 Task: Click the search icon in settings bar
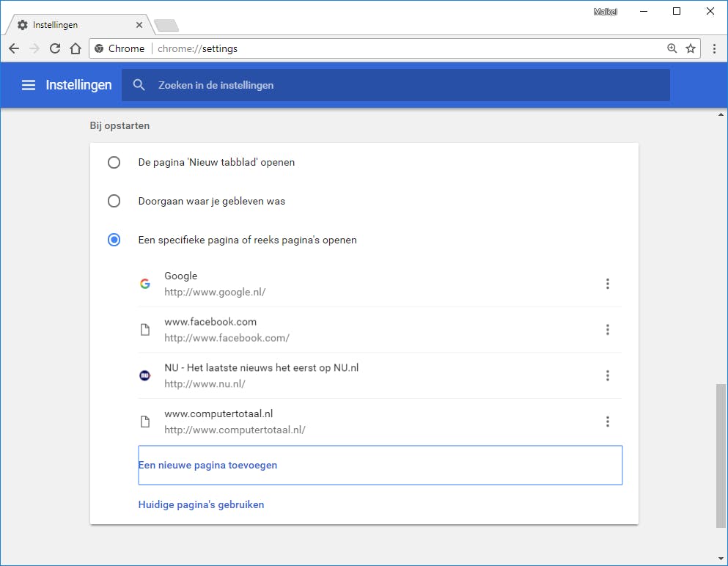(x=139, y=85)
